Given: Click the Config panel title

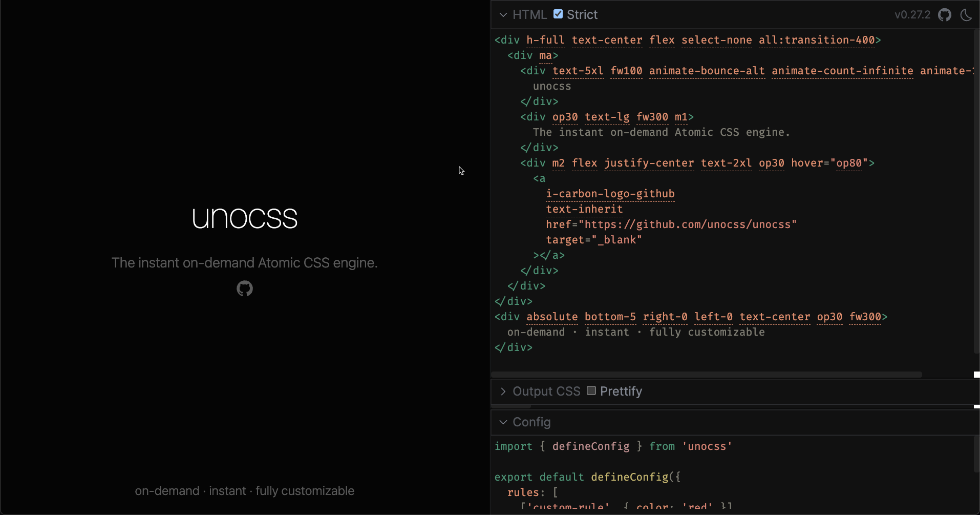Looking at the screenshot, I should click(532, 422).
